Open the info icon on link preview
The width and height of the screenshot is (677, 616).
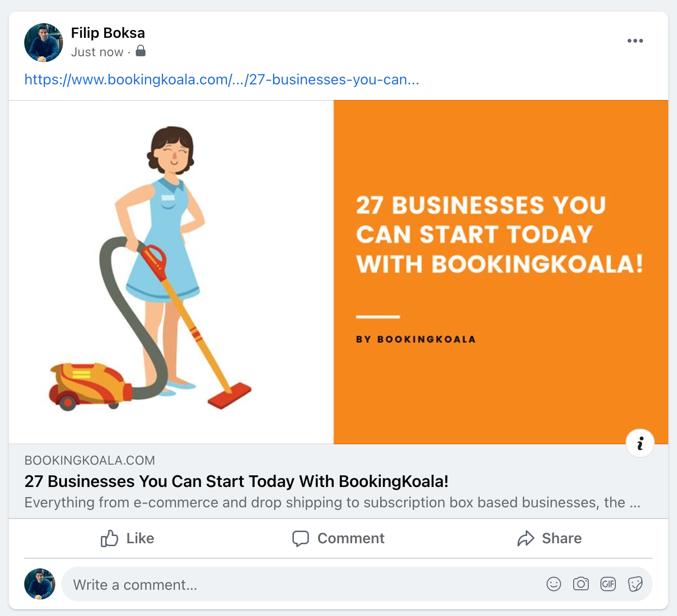pyautogui.click(x=640, y=443)
